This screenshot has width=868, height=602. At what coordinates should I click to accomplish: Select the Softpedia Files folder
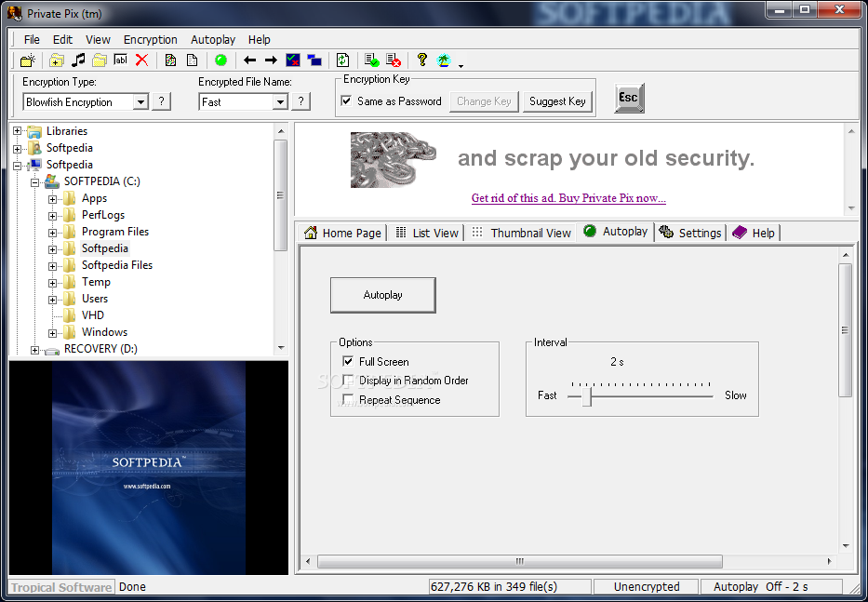click(x=117, y=265)
